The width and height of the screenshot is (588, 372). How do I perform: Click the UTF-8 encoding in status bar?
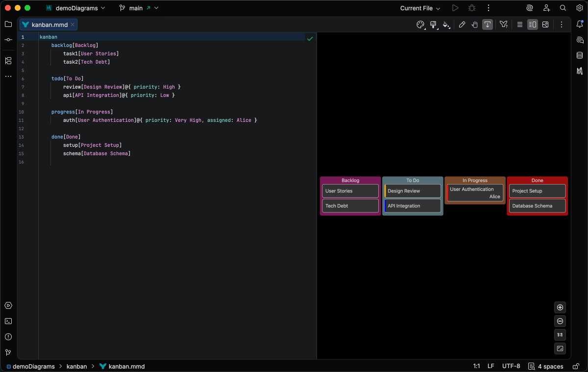511,366
